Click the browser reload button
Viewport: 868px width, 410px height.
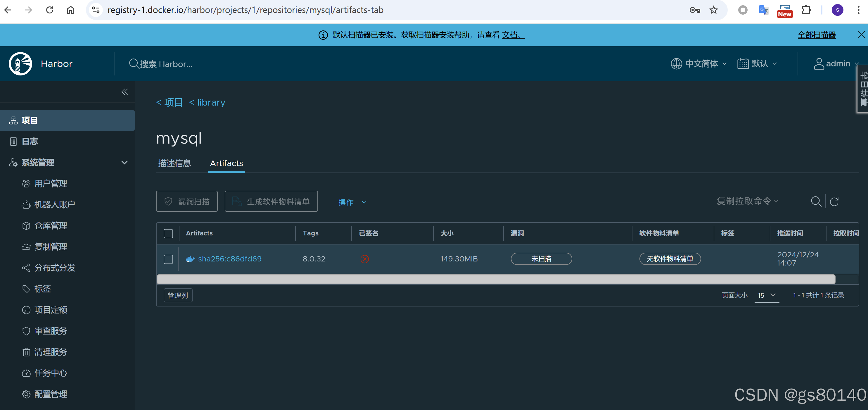[x=49, y=10]
